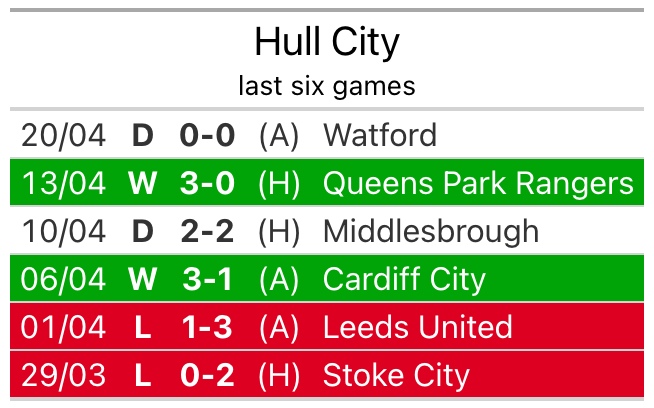Click the Hull City team heading
654x408 pixels.
tap(327, 42)
